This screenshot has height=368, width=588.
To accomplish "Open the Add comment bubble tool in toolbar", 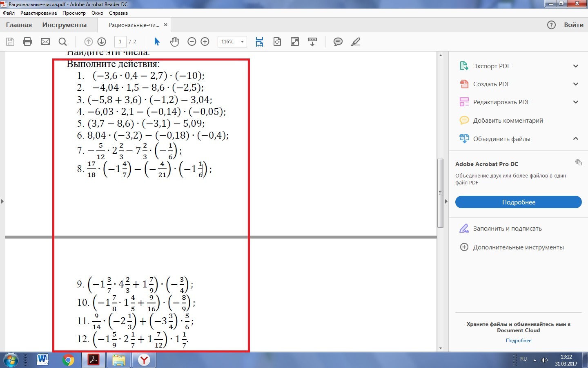I will (338, 42).
